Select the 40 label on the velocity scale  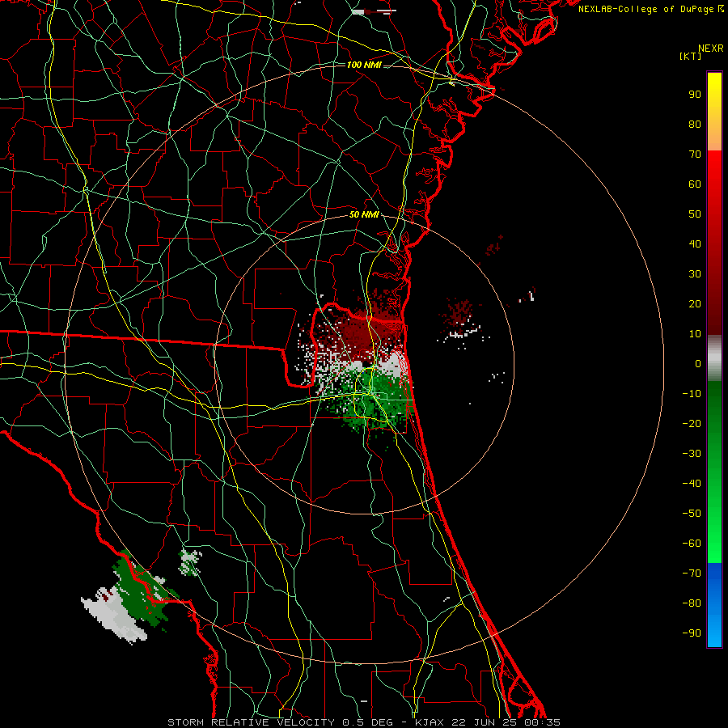coord(695,243)
